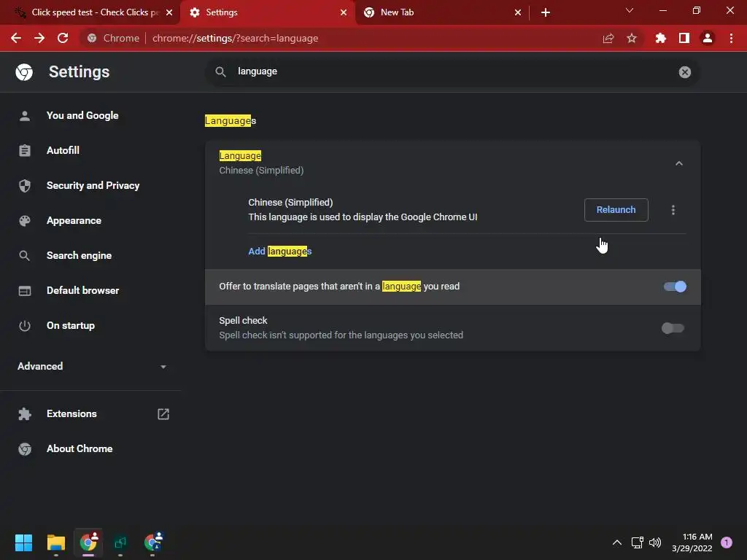This screenshot has width=747, height=560.
Task: Clear the settings search with the X icon
Action: (684, 72)
